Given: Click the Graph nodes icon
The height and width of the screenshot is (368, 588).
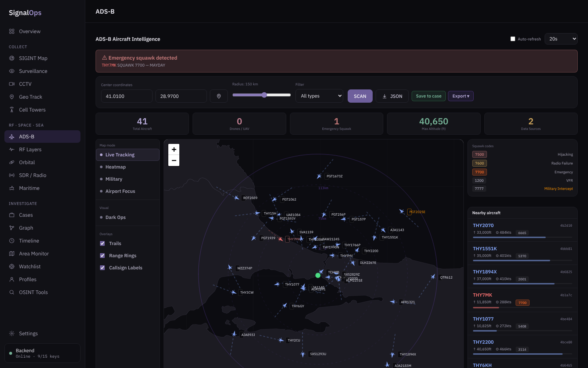Looking at the screenshot, I should click(12, 228).
